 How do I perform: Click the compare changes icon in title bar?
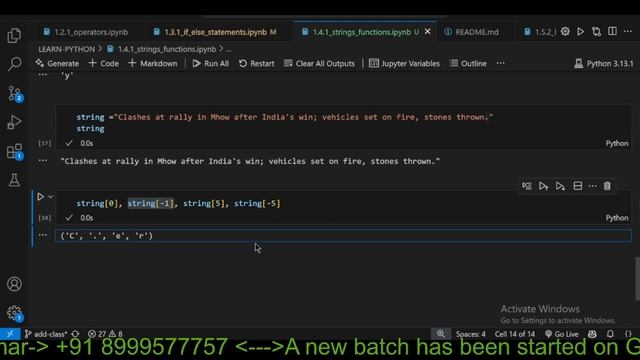tap(596, 31)
